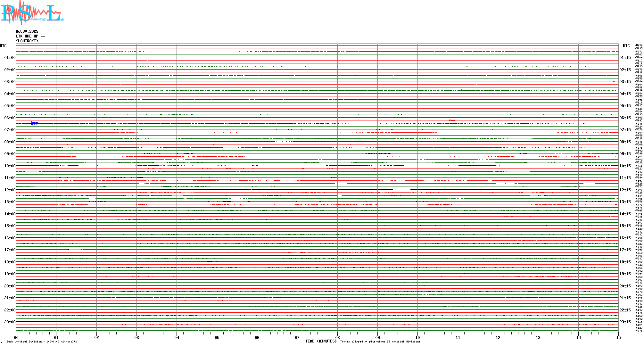Viewport: 644px width, 346px height.
Task: Select the 19:15 time label on right
Action: (x=625, y=274)
